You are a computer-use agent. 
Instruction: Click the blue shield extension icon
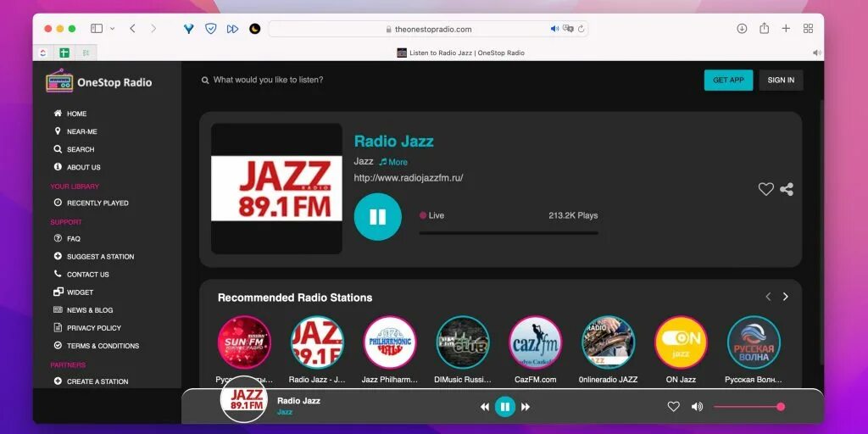tap(211, 29)
